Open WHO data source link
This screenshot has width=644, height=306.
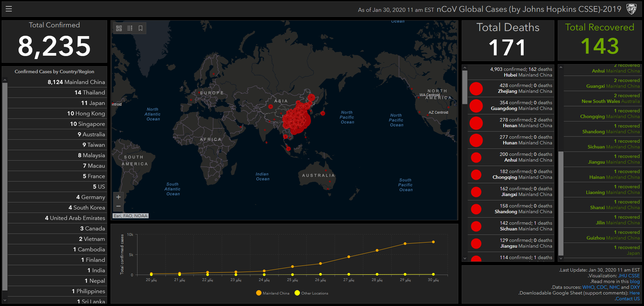pos(588,287)
